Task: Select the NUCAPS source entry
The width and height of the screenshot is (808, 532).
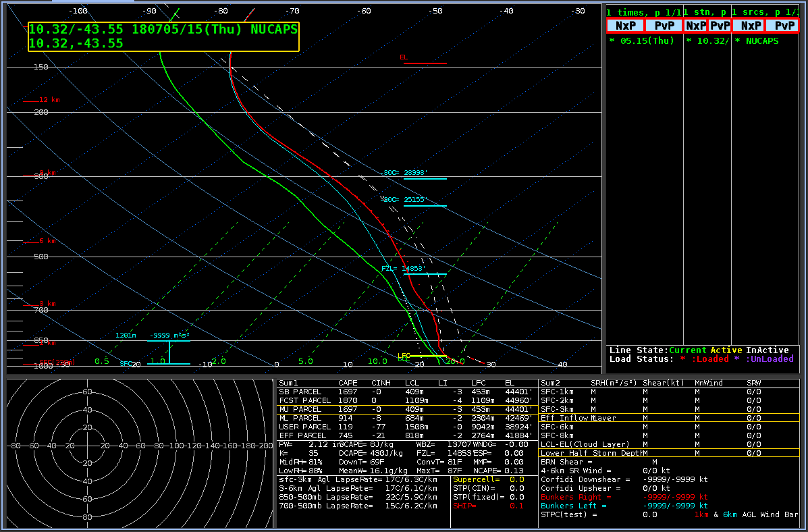Action: coord(757,41)
